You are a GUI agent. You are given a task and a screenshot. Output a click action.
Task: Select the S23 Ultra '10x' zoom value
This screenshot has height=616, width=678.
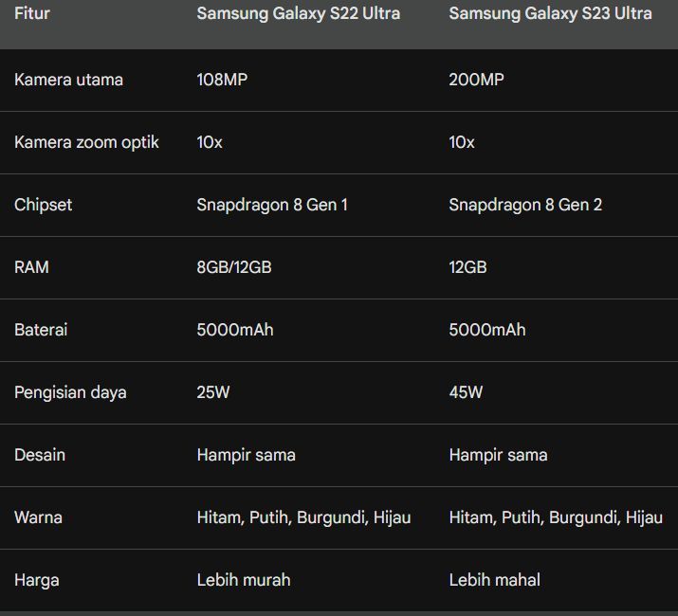(462, 143)
